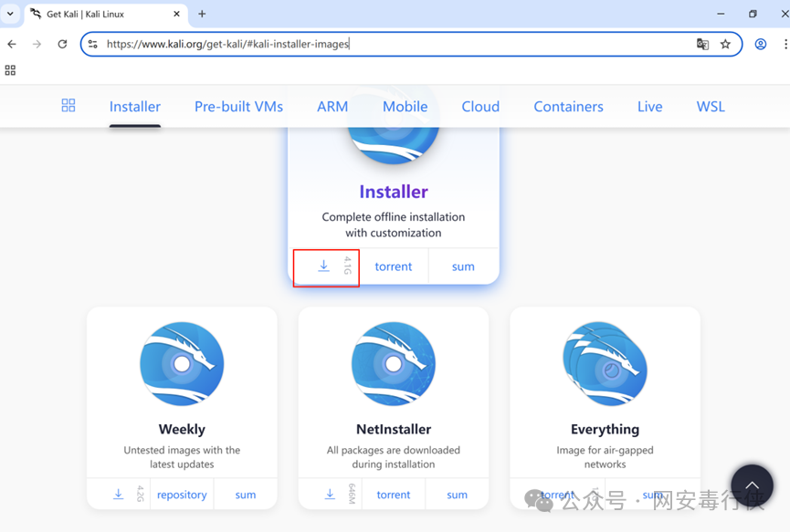Open a new browser tab
Screen dimensions: 790x532
(x=202, y=14)
